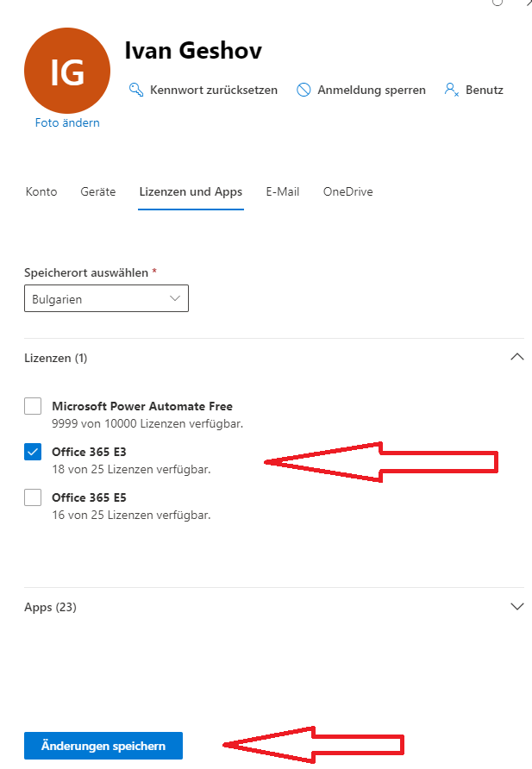Open the Foto ändern link
532x769 pixels.
coord(67,122)
